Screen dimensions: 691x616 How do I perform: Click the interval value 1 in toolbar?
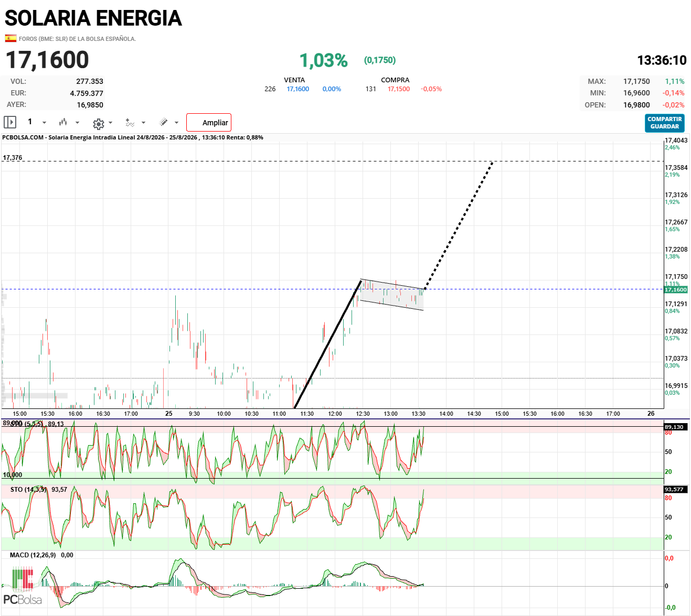pyautogui.click(x=30, y=122)
